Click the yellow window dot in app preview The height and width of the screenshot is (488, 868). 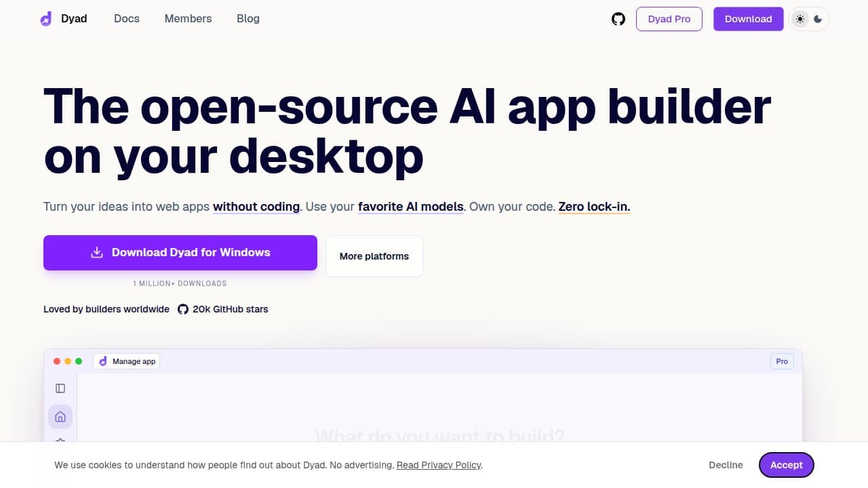click(68, 361)
